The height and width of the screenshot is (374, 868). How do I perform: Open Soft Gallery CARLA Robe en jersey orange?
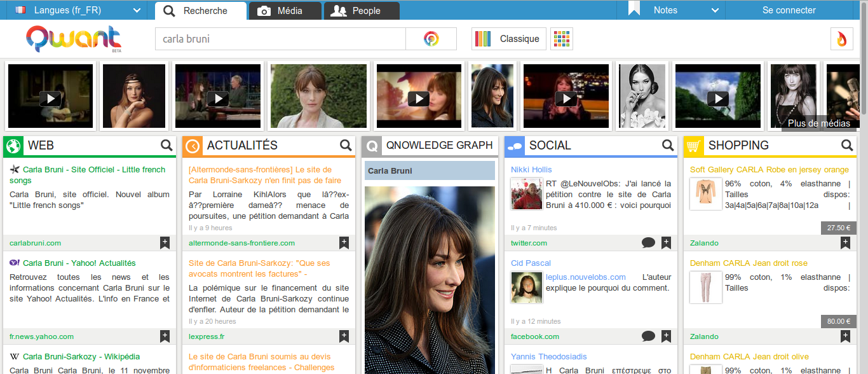[x=770, y=169]
